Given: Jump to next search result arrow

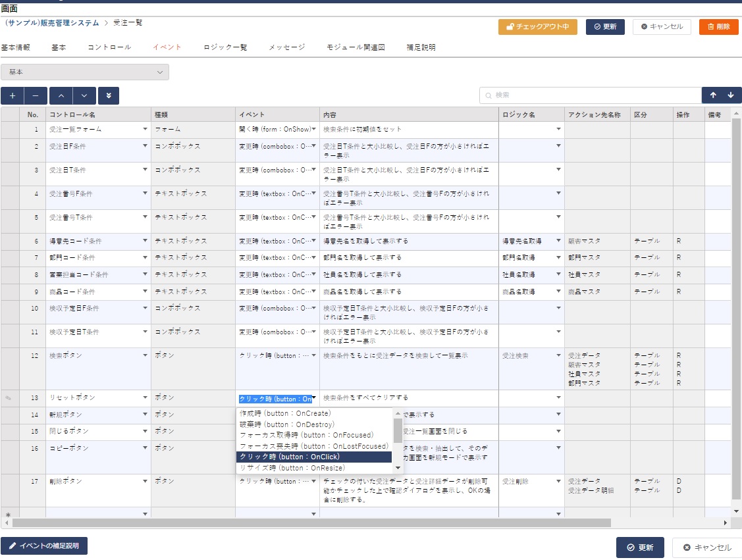Looking at the screenshot, I should [731, 95].
